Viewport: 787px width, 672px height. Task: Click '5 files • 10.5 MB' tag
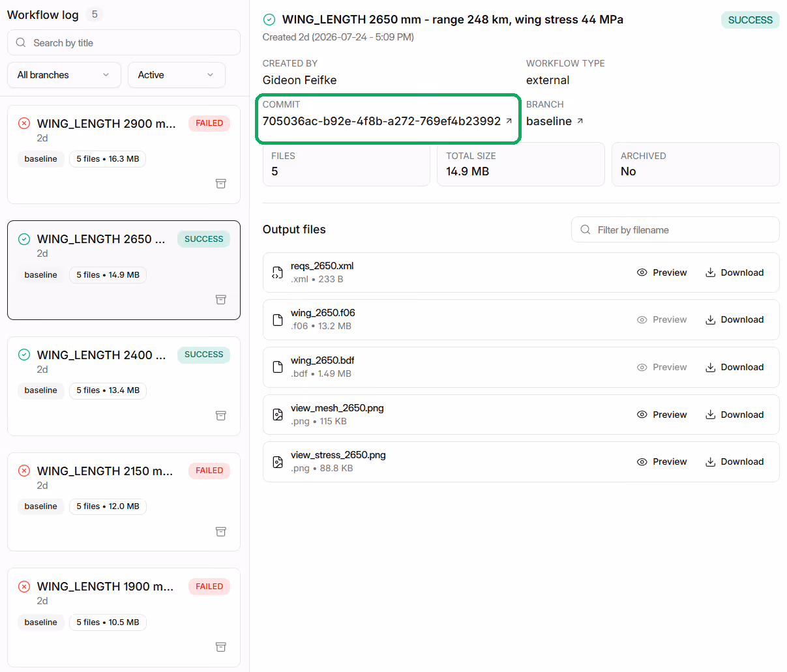point(108,622)
